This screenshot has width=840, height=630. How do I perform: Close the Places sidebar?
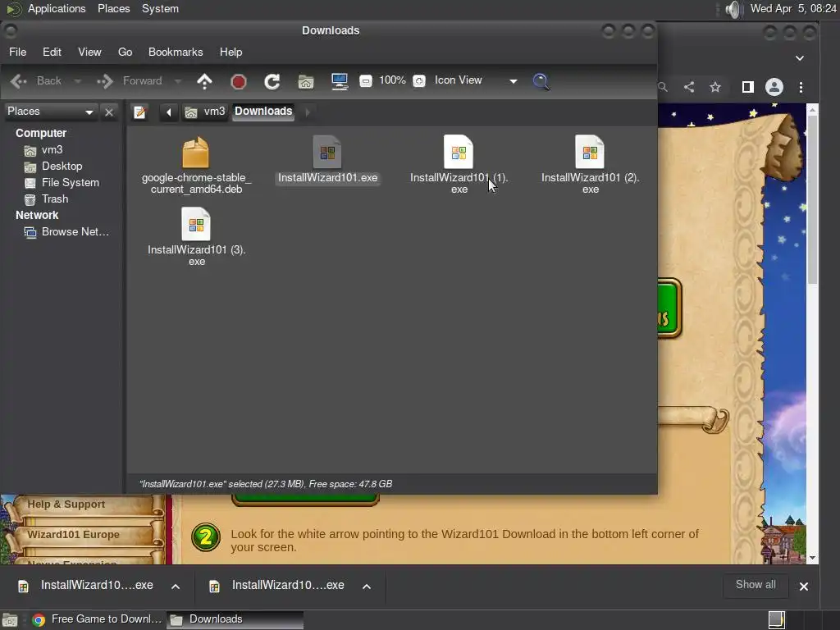point(109,112)
